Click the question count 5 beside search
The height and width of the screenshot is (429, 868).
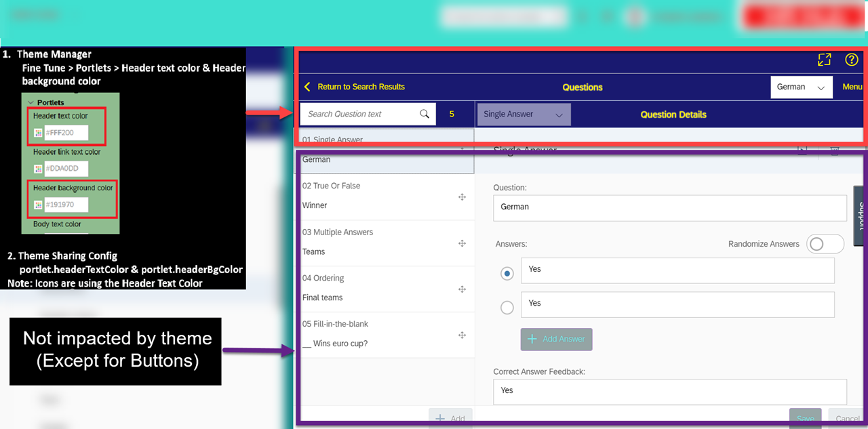[x=452, y=114]
